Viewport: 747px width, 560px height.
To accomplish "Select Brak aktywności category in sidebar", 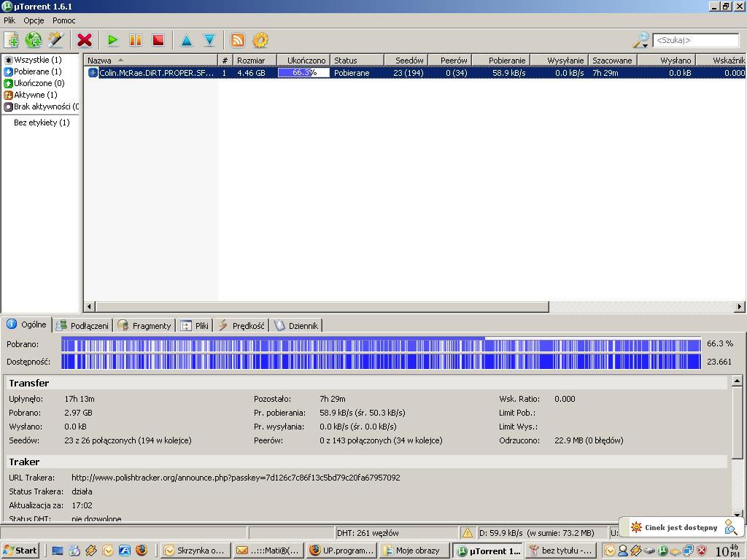I will click(41, 106).
